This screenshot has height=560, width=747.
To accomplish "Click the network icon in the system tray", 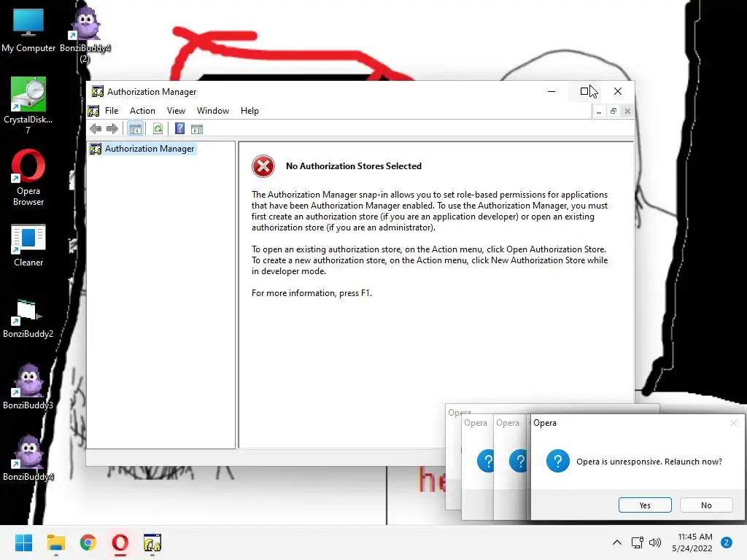I will click(638, 542).
